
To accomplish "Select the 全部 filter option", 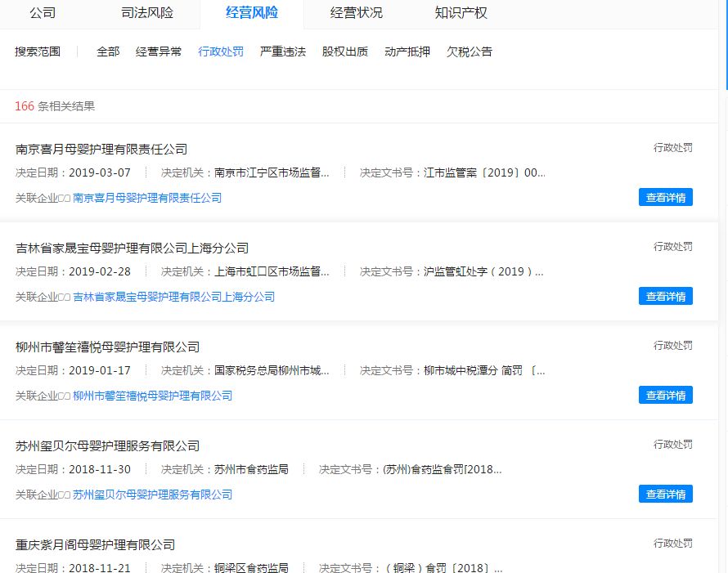I will pos(107,51).
